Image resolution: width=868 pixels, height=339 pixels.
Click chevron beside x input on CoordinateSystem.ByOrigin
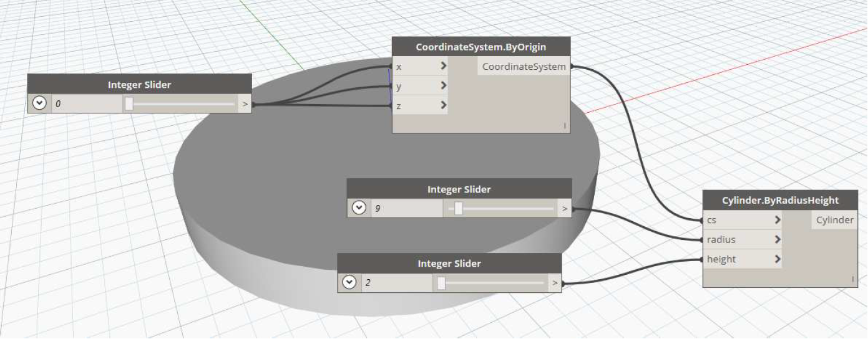tap(443, 66)
